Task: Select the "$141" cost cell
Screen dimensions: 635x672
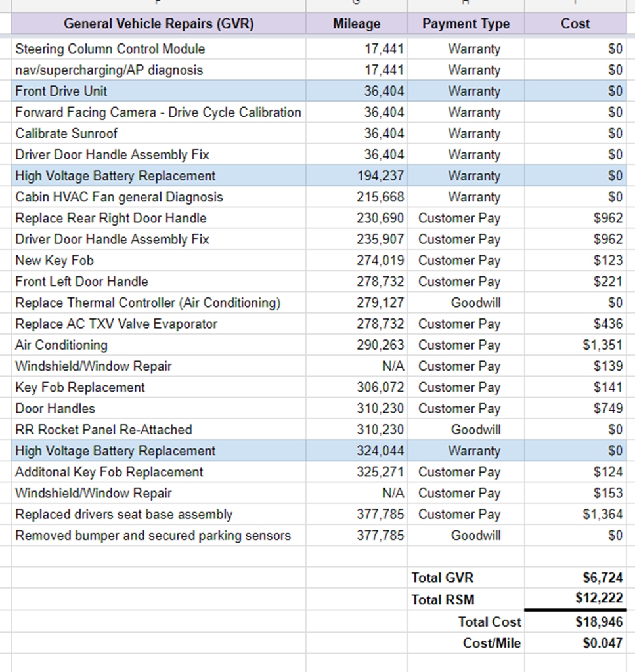Action: pyautogui.click(x=575, y=387)
